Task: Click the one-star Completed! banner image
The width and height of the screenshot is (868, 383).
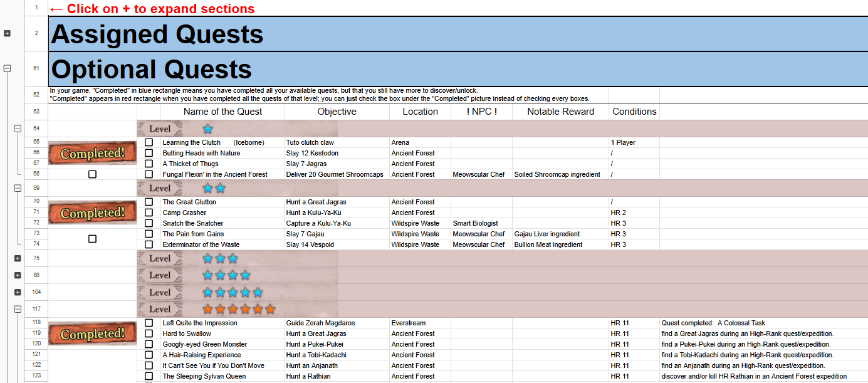Action: click(x=92, y=154)
